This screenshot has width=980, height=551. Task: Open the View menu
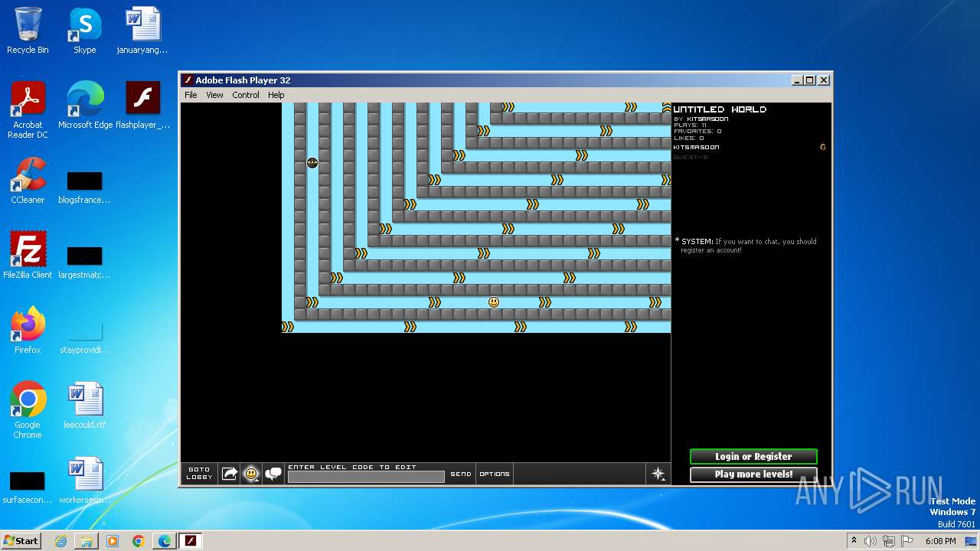[x=215, y=95]
